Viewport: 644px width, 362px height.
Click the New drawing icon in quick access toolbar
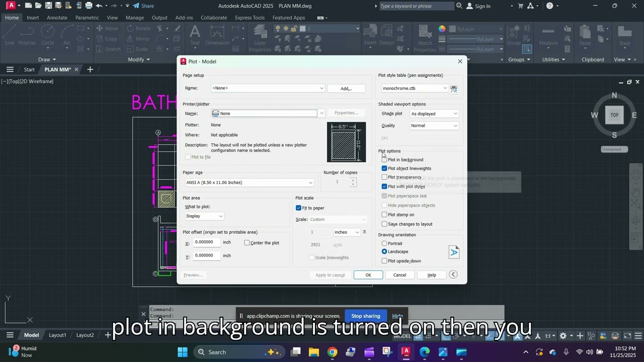pos(28,6)
